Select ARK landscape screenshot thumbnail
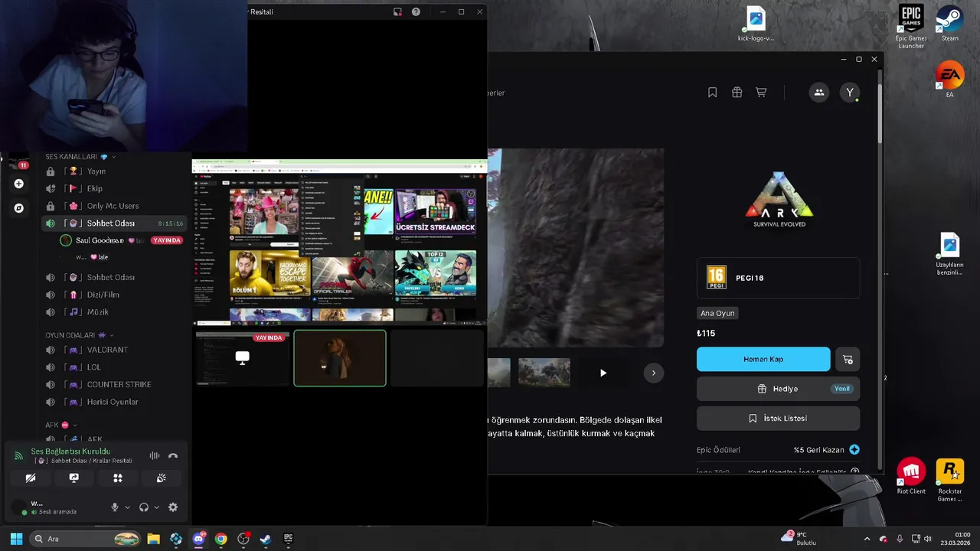Image resolution: width=980 pixels, height=551 pixels. coord(544,373)
